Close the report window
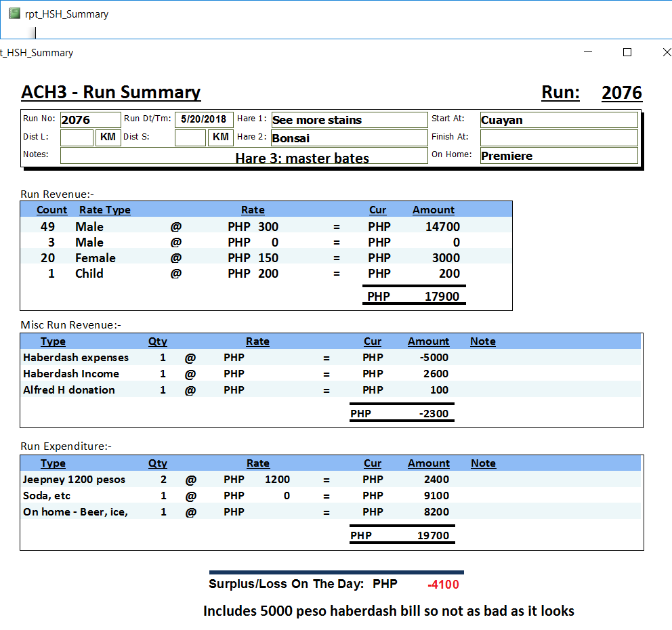 click(x=666, y=52)
